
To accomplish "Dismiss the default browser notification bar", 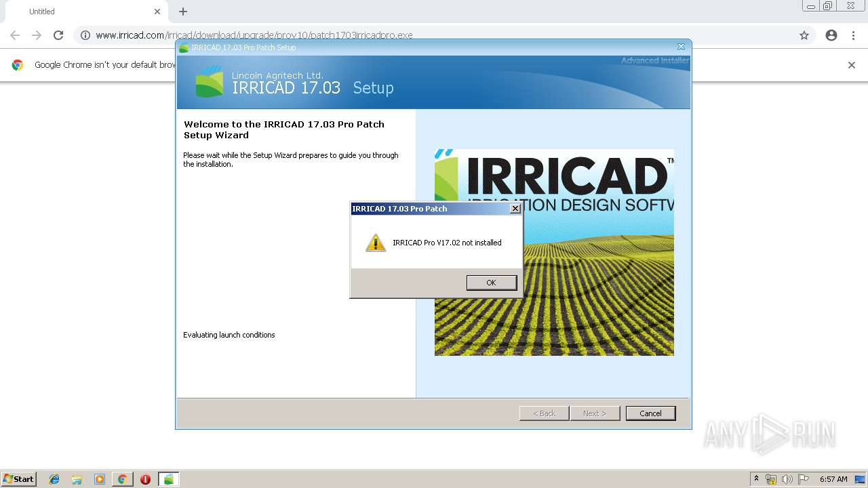I will coord(852,65).
